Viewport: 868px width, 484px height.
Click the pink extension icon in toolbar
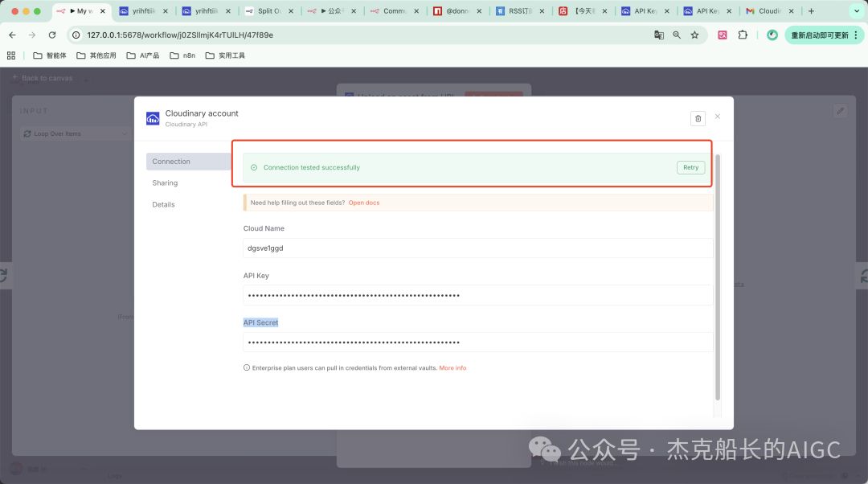[723, 35]
